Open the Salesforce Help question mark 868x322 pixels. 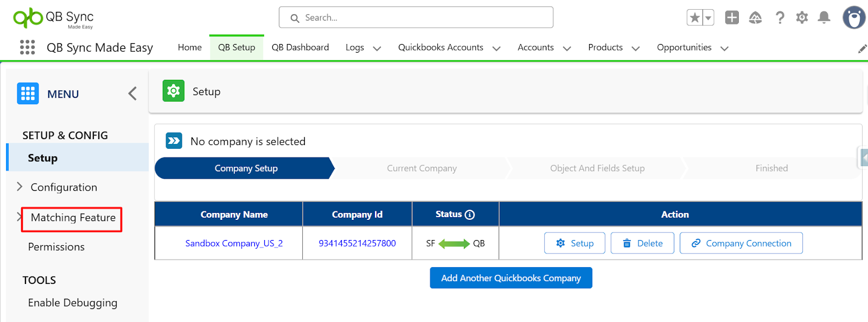[780, 18]
